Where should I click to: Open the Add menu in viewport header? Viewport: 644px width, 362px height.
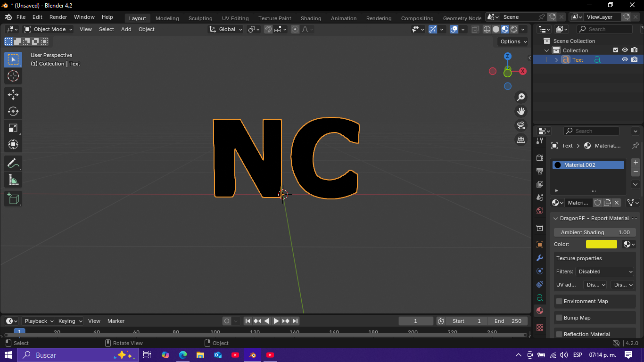[x=126, y=29]
